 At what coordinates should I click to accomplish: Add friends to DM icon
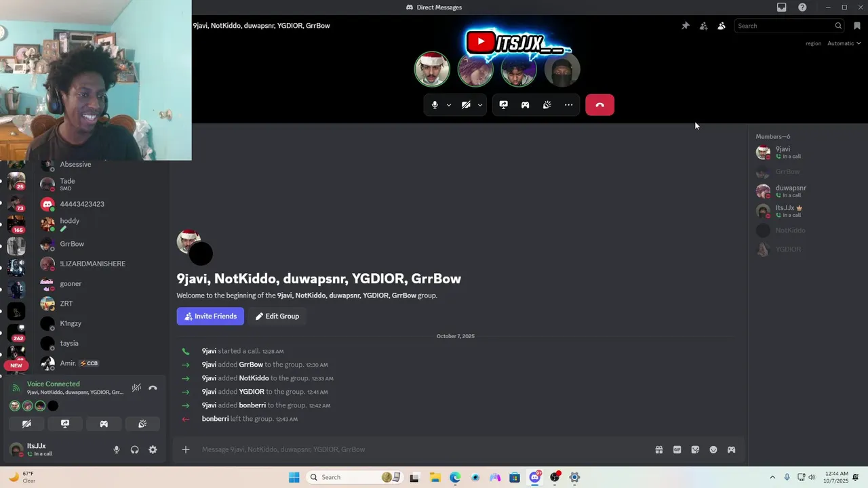[x=703, y=26]
